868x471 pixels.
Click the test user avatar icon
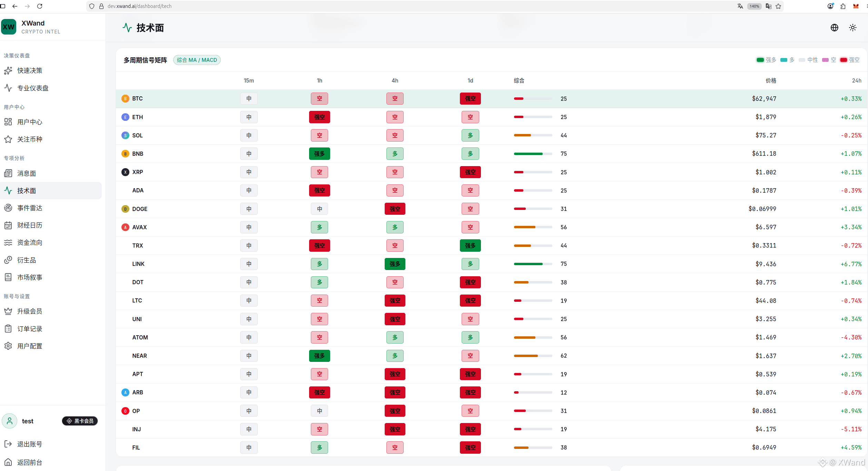pos(10,421)
